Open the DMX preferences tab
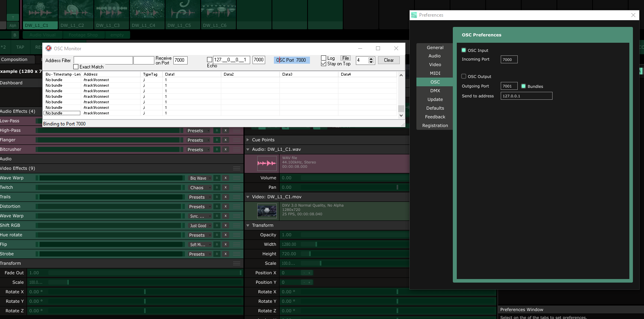644x319 pixels. pyautogui.click(x=435, y=91)
